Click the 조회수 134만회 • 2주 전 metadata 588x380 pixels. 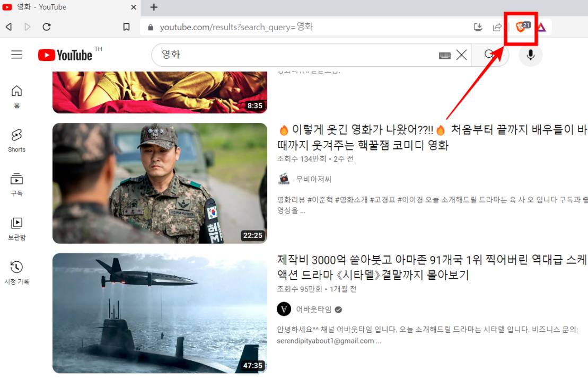tap(315, 159)
